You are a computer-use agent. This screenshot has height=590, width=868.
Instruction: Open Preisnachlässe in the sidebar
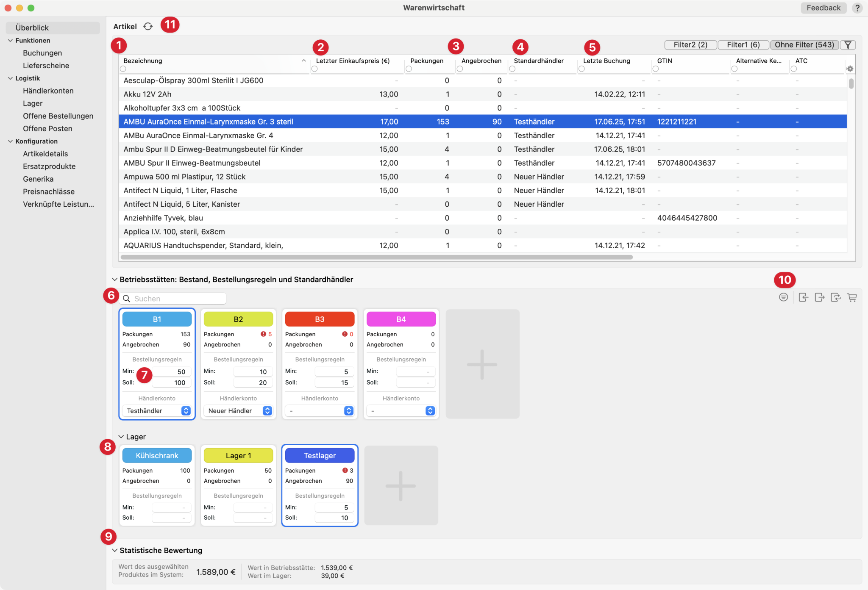click(x=49, y=191)
